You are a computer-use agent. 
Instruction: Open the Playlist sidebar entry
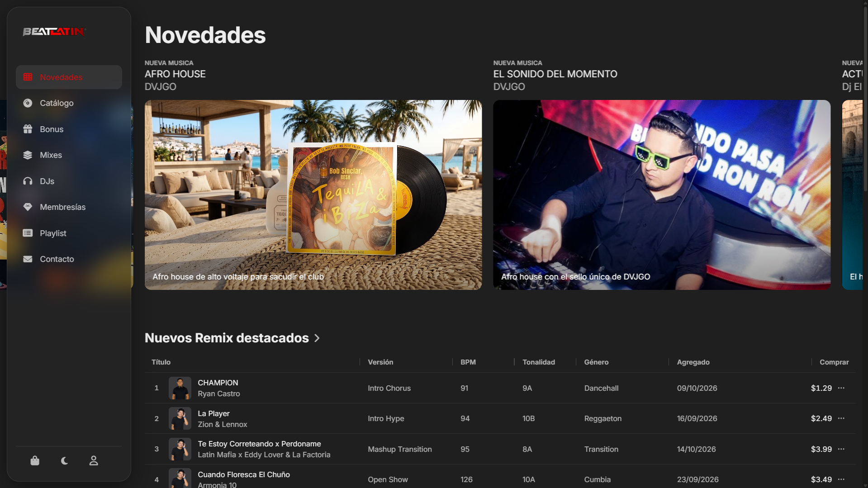(69, 233)
